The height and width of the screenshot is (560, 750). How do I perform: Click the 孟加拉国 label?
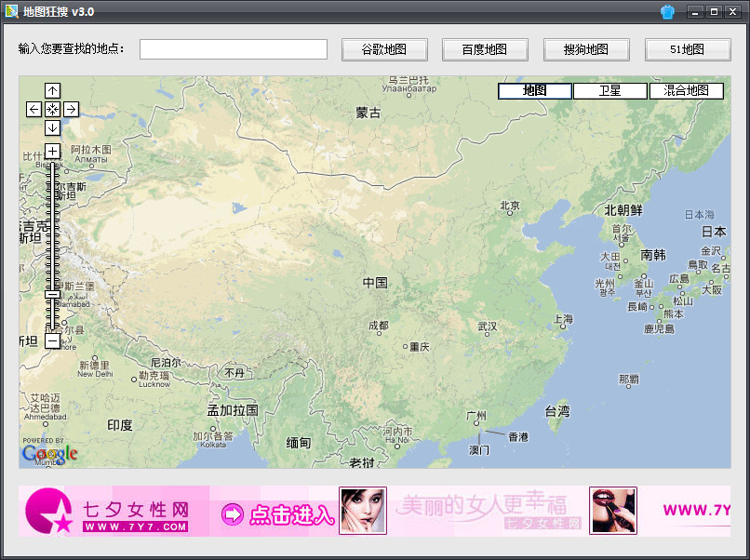pyautogui.click(x=233, y=410)
